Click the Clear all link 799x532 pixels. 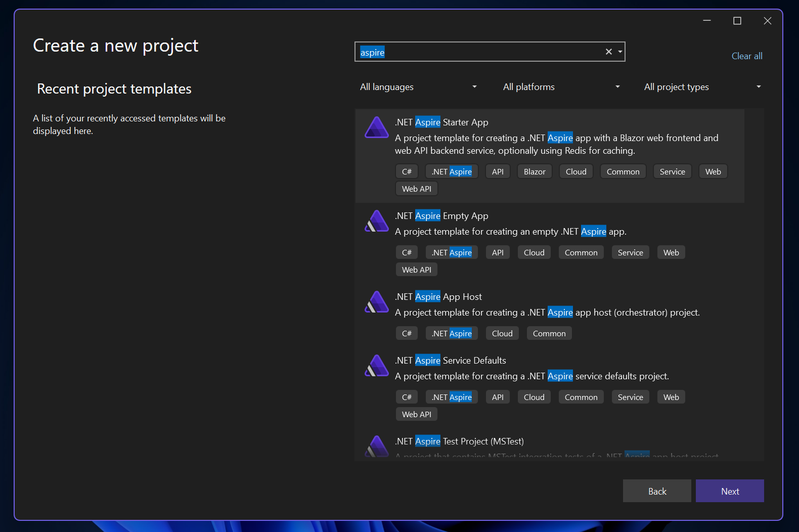[747, 56]
